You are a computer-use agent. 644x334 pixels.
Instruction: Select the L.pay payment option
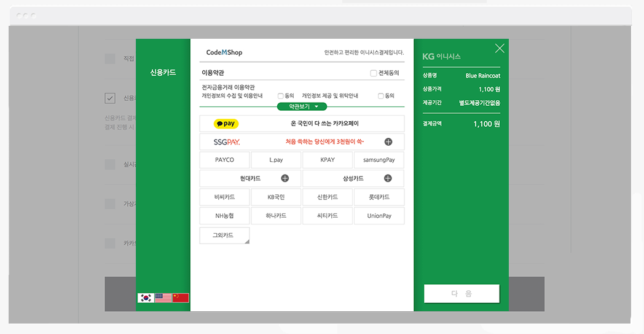(x=276, y=160)
